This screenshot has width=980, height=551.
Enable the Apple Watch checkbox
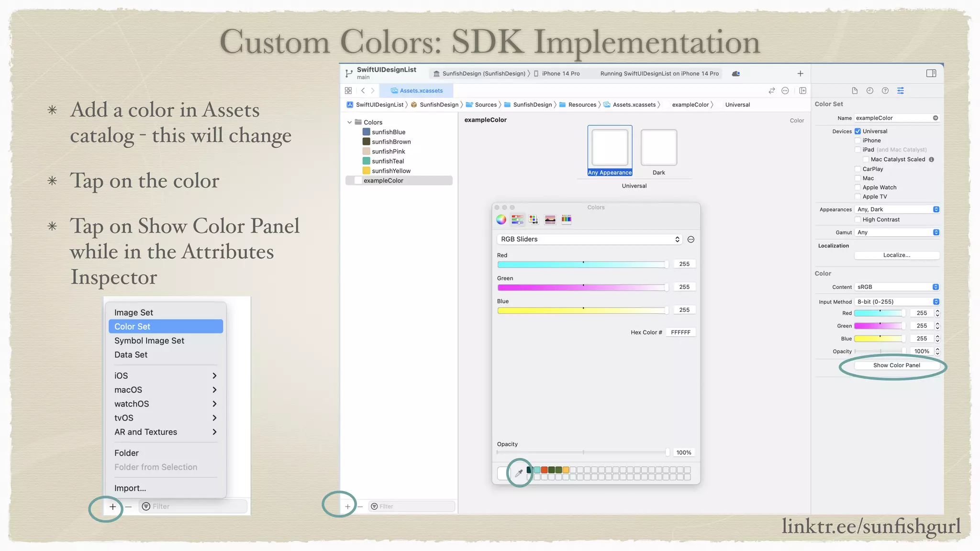[858, 187]
